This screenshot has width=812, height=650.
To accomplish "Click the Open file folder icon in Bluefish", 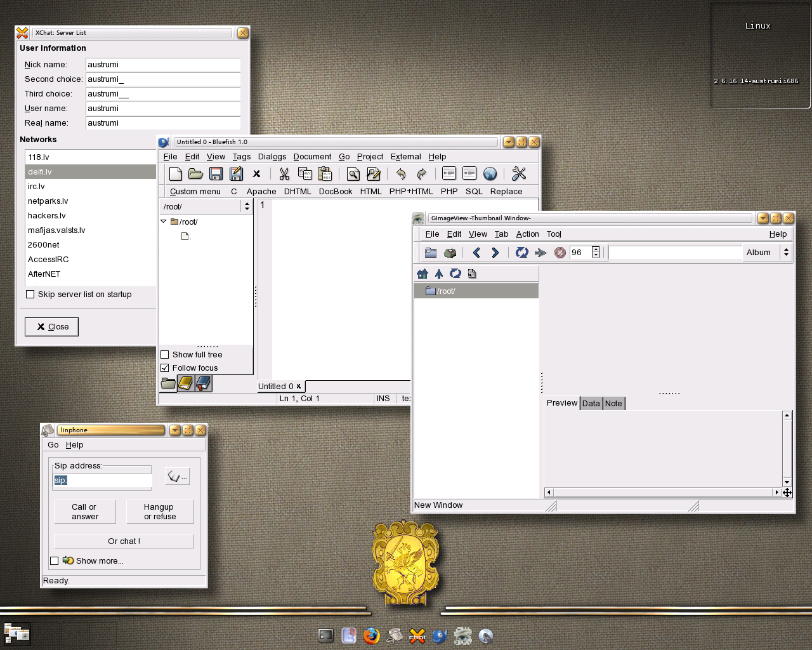I will click(x=195, y=174).
